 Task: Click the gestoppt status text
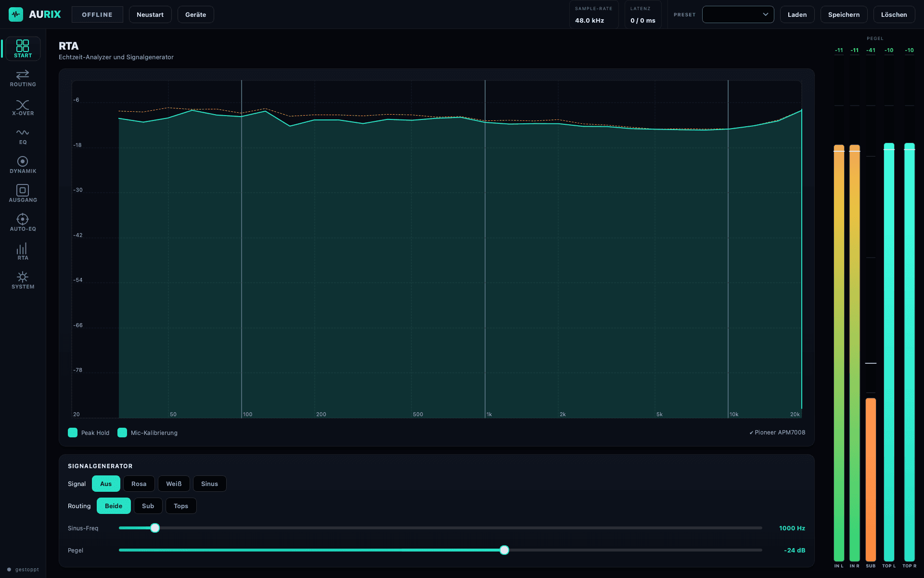27,569
